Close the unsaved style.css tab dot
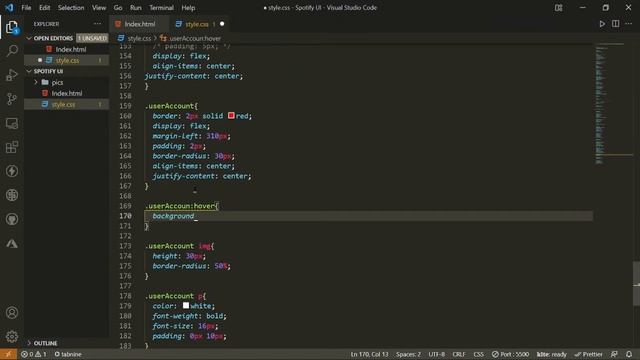The image size is (640, 360). 222,24
